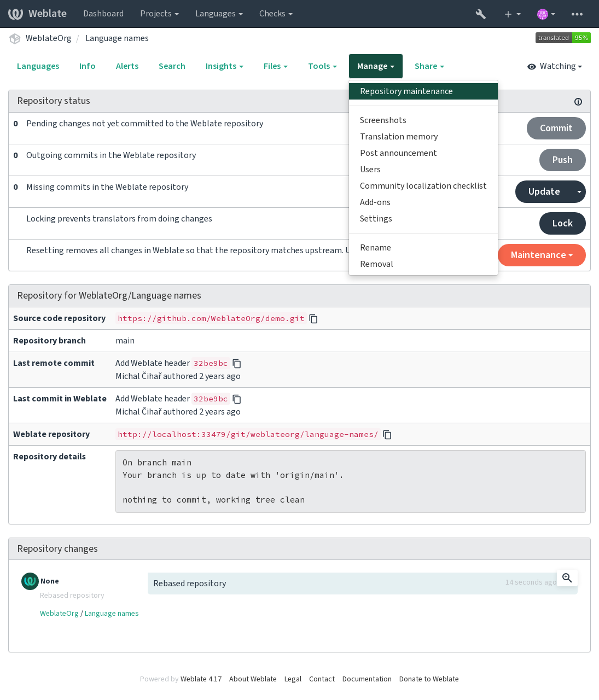This screenshot has height=700, width=599.
Task: Click the Rebased repository change entry
Action: (x=363, y=584)
